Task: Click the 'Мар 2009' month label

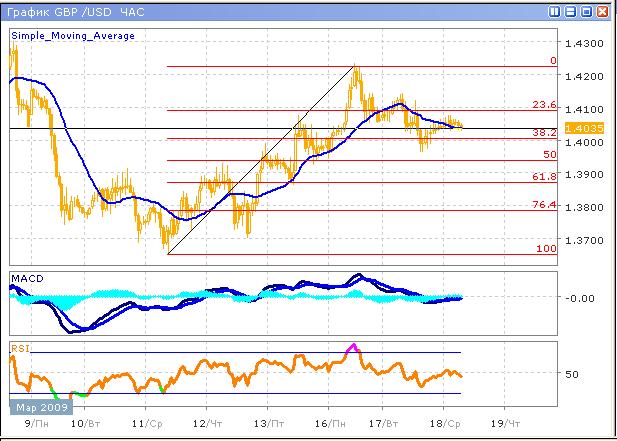Action: [40, 407]
